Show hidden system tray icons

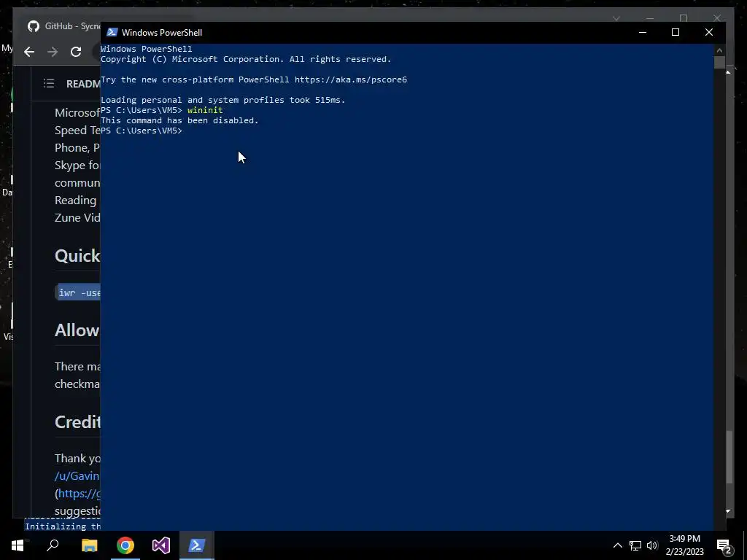pyautogui.click(x=617, y=545)
